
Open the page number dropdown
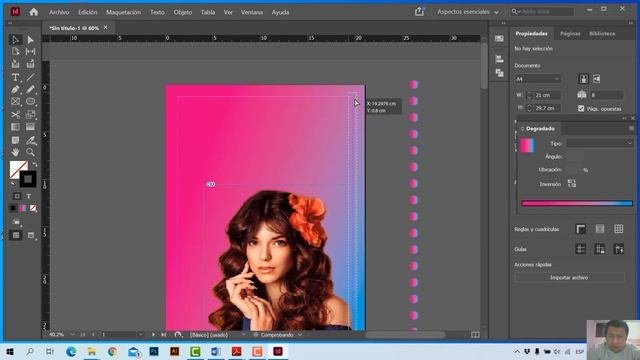[140, 335]
